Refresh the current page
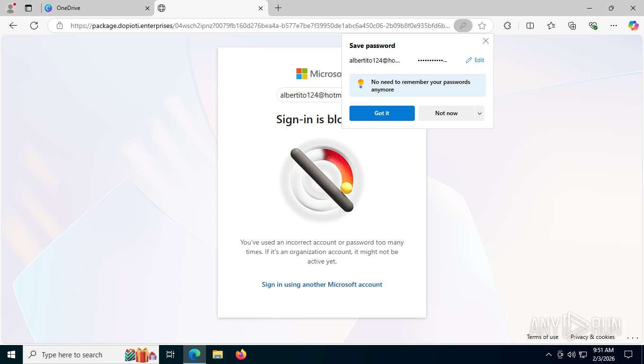 (34, 26)
